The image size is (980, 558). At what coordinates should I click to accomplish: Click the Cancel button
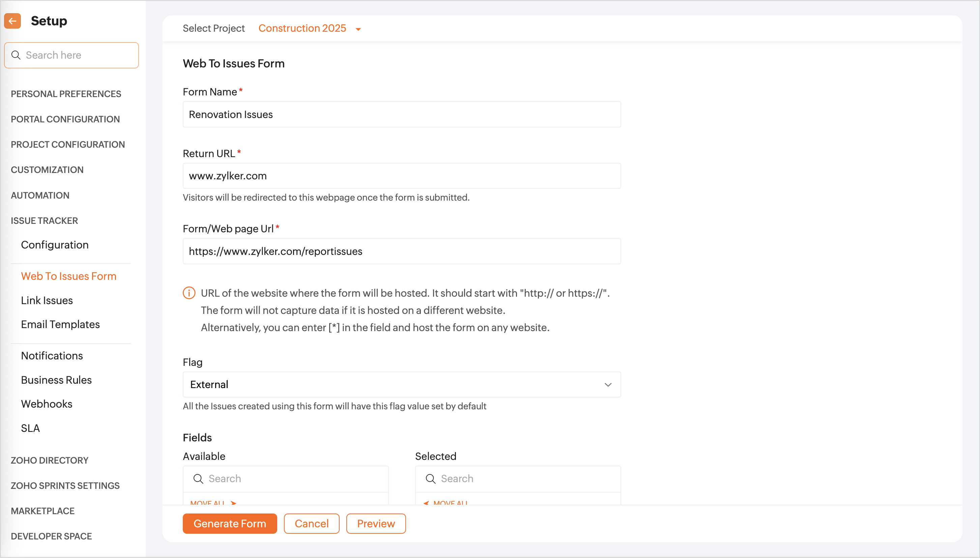coord(311,524)
